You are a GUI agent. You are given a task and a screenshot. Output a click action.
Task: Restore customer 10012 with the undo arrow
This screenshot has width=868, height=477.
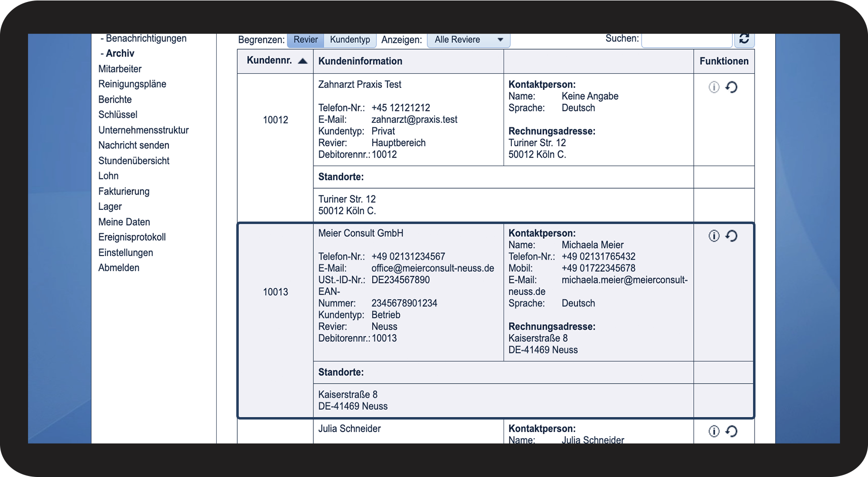point(731,87)
